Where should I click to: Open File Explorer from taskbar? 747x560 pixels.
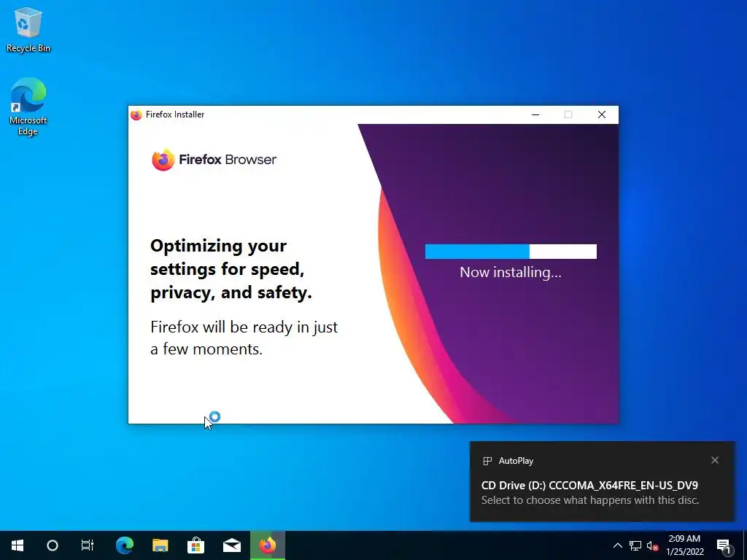[x=160, y=545]
